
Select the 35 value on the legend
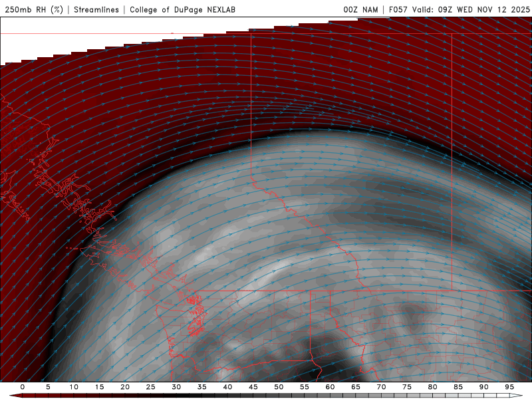(202, 387)
